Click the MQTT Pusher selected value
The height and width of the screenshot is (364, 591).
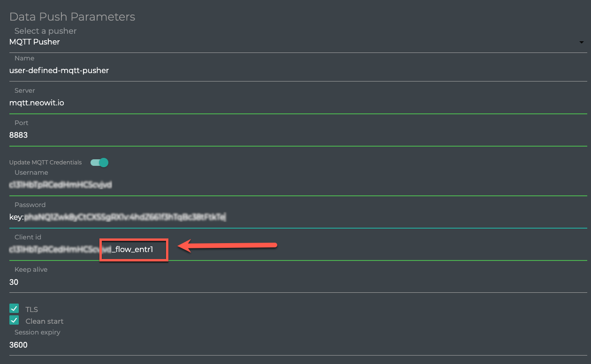point(35,42)
